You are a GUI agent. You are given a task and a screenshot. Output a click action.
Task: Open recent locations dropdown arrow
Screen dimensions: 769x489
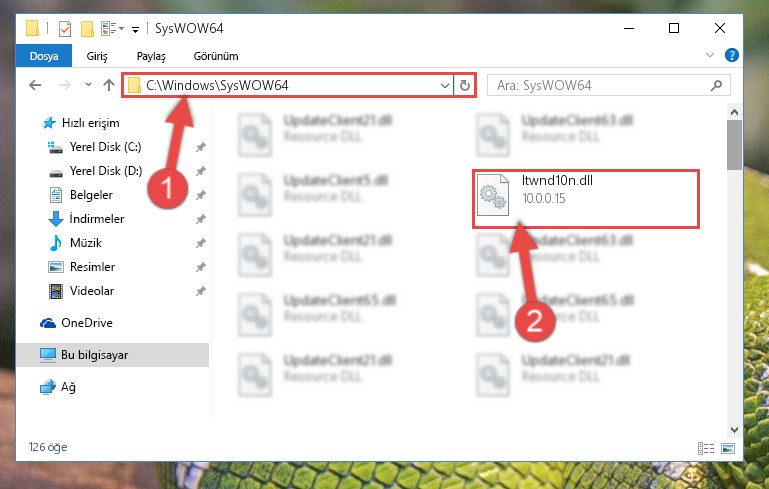88,85
